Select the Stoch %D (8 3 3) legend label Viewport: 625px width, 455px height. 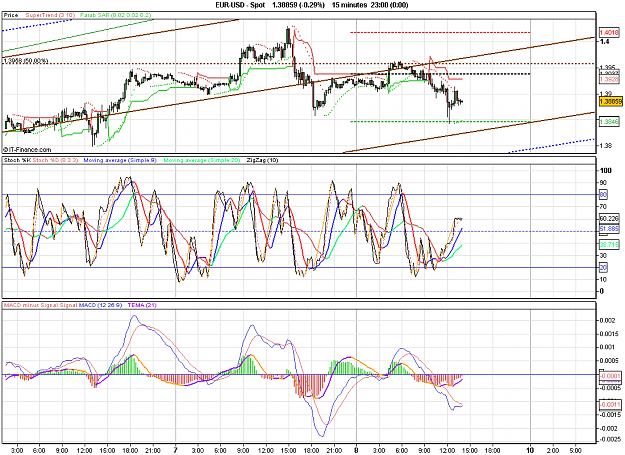point(55,160)
